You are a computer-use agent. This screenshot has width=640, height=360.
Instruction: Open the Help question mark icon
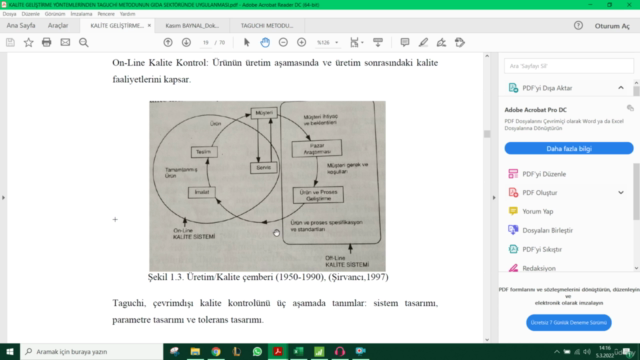(x=578, y=25)
